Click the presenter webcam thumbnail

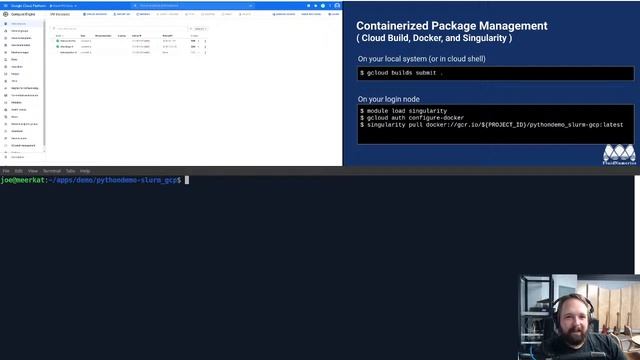[580, 317]
